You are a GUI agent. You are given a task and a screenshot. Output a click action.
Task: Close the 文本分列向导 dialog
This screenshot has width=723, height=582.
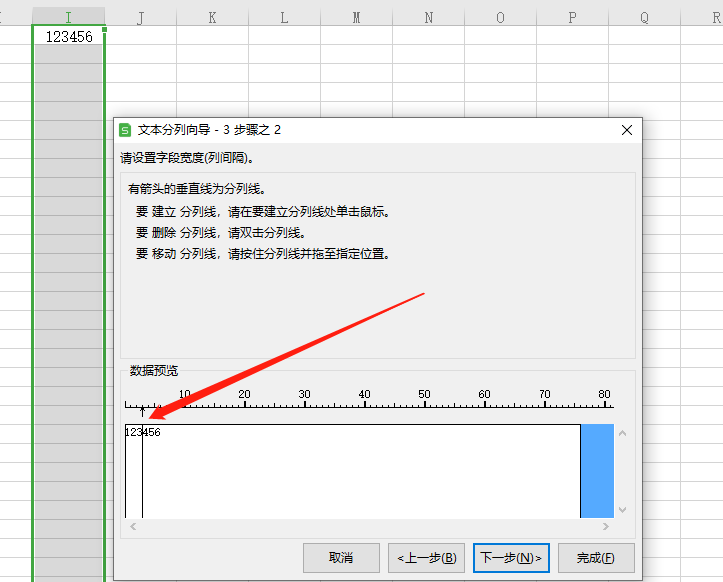pos(627,130)
